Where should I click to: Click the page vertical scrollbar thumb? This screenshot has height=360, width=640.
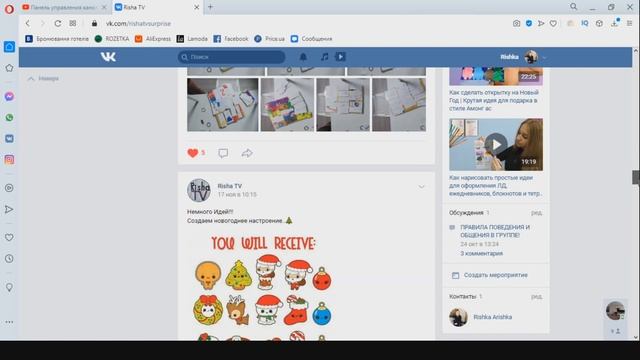(x=636, y=177)
